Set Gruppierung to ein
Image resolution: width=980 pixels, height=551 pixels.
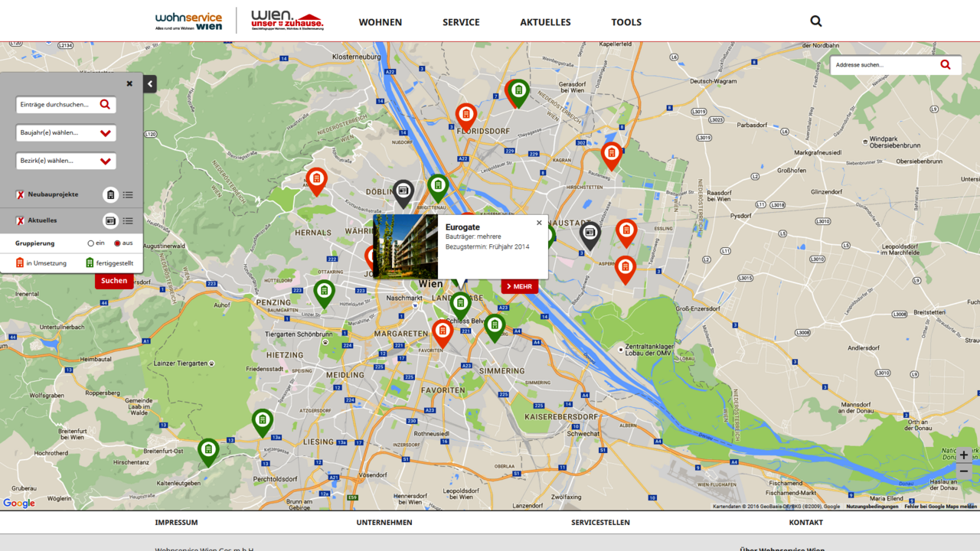(x=90, y=243)
